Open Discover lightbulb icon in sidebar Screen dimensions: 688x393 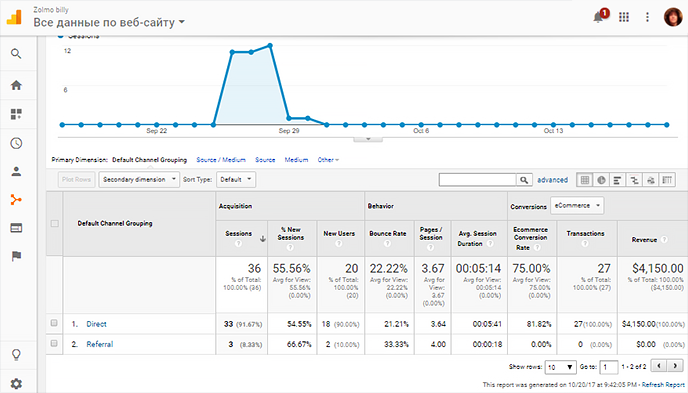coord(16,354)
